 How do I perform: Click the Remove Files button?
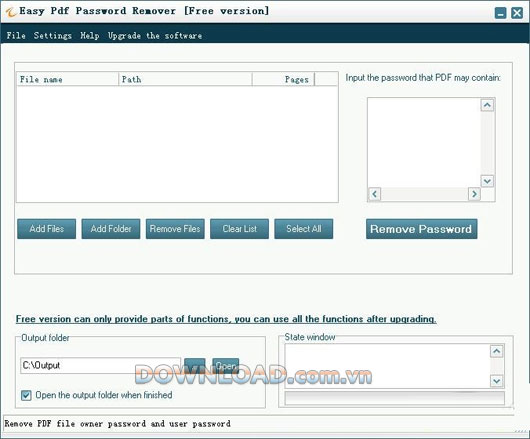tap(175, 229)
